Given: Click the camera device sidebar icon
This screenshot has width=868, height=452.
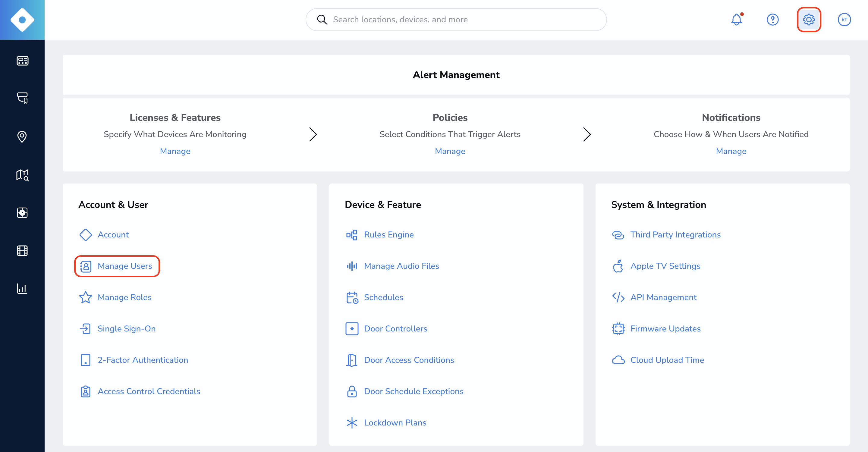Looking at the screenshot, I should pos(22,98).
